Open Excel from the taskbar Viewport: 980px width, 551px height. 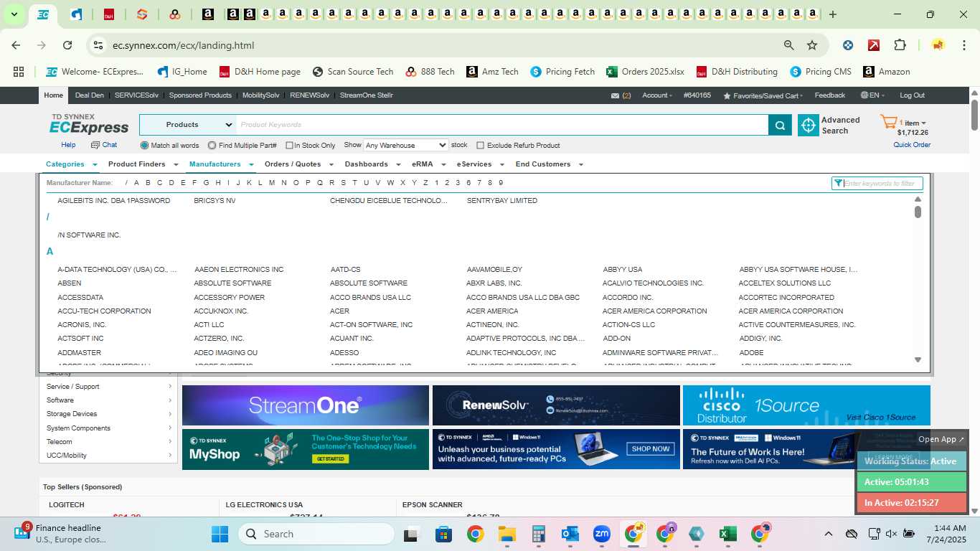pos(728,534)
